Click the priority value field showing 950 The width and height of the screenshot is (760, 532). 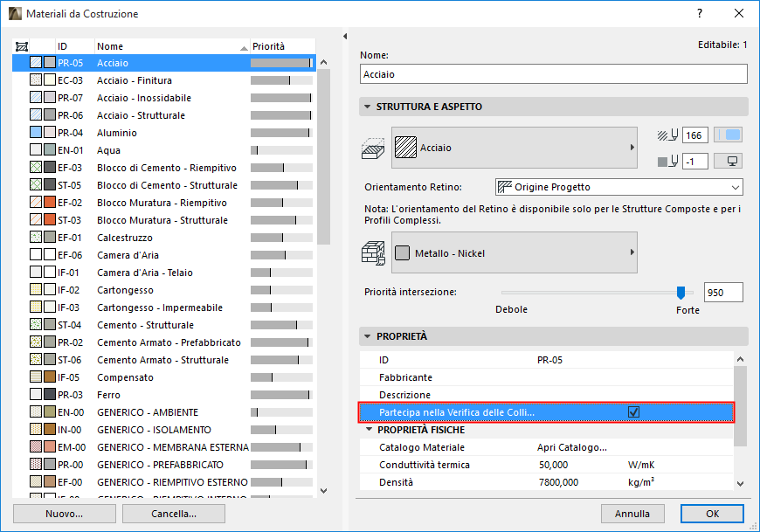pos(723,292)
